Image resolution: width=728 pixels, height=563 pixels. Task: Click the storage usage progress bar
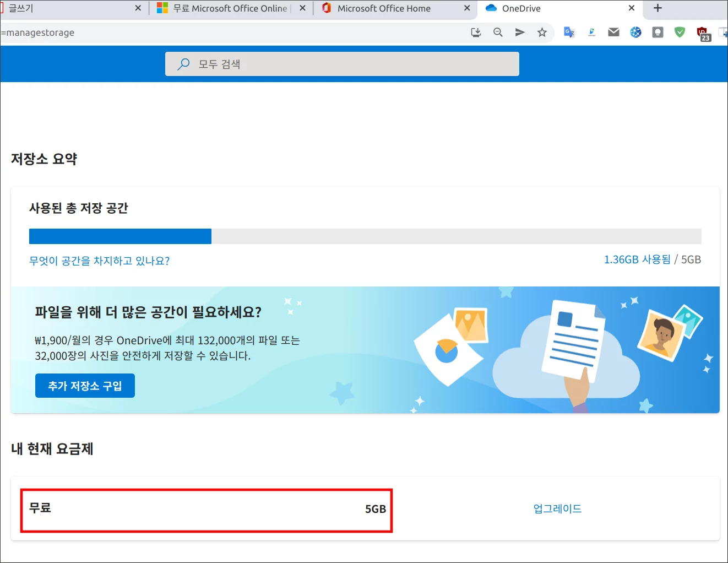click(365, 236)
